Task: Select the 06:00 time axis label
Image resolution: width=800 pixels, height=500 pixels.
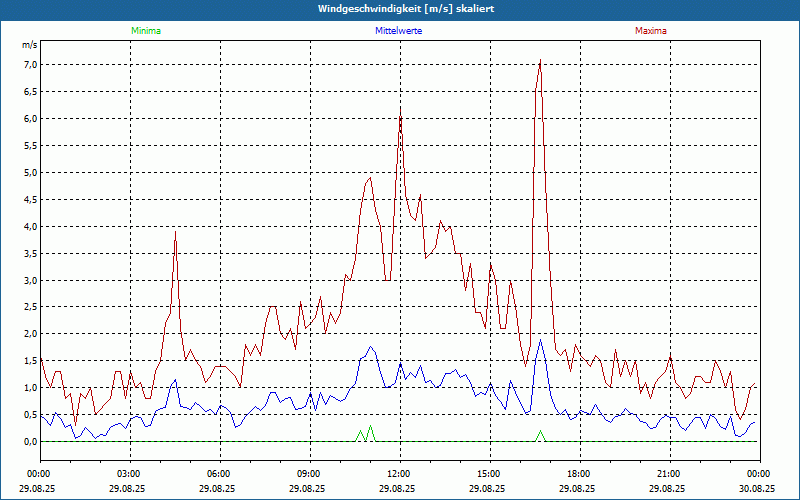Action: 219,473
